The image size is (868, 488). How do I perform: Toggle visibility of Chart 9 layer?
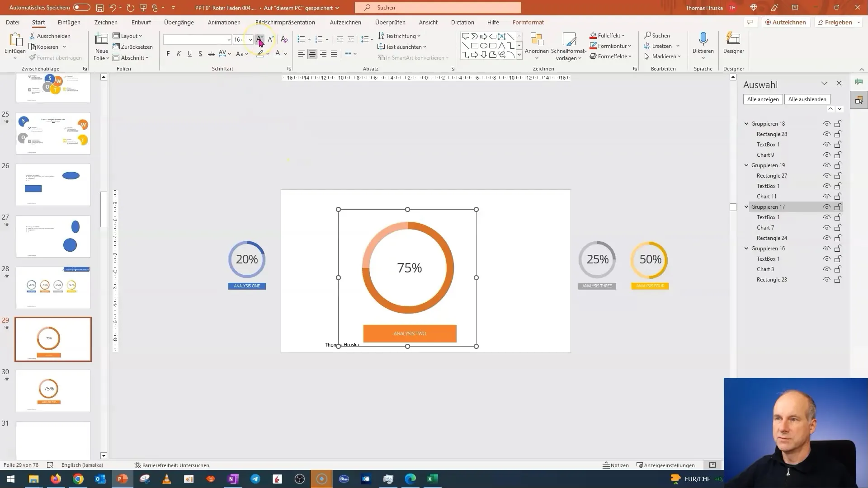[827, 155]
